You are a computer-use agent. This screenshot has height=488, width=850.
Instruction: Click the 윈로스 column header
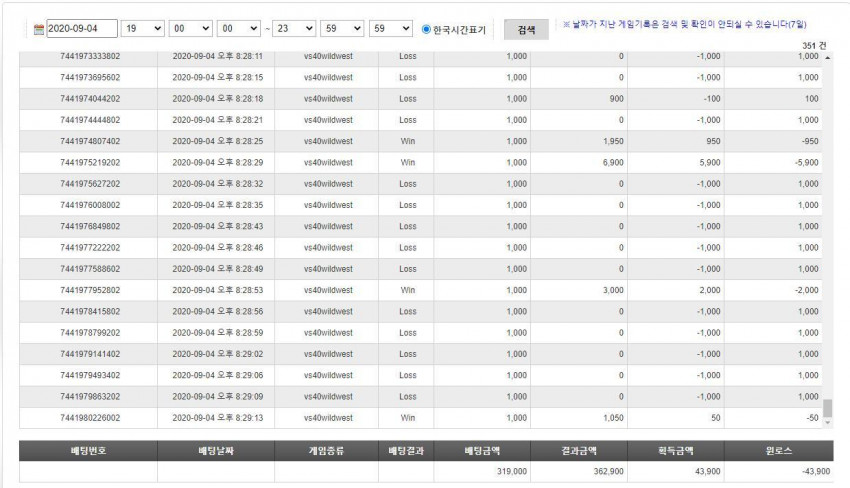pyautogui.click(x=779, y=451)
